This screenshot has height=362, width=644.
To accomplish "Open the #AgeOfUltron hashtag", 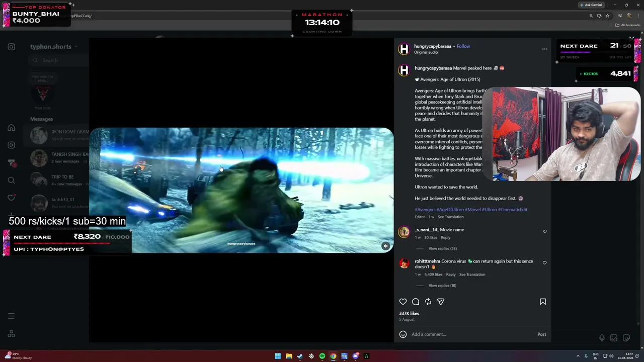I will 450,210.
